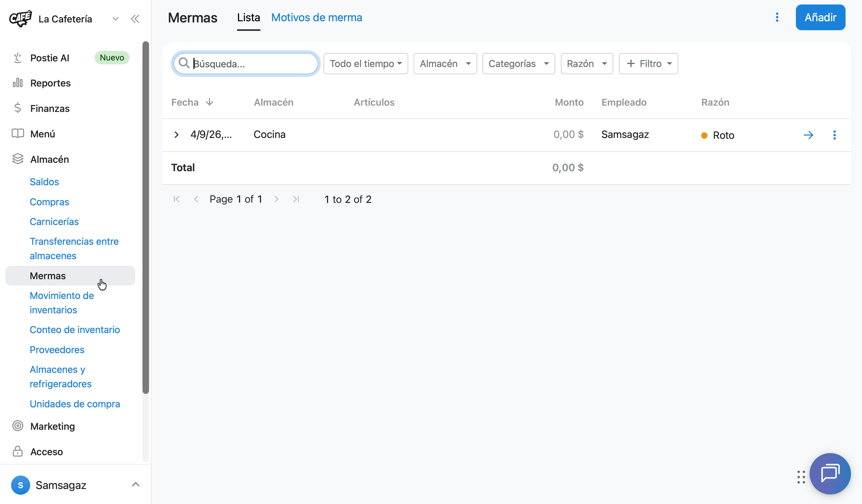862x504 pixels.
Task: Click the orange Roto reason dot
Action: pos(704,135)
